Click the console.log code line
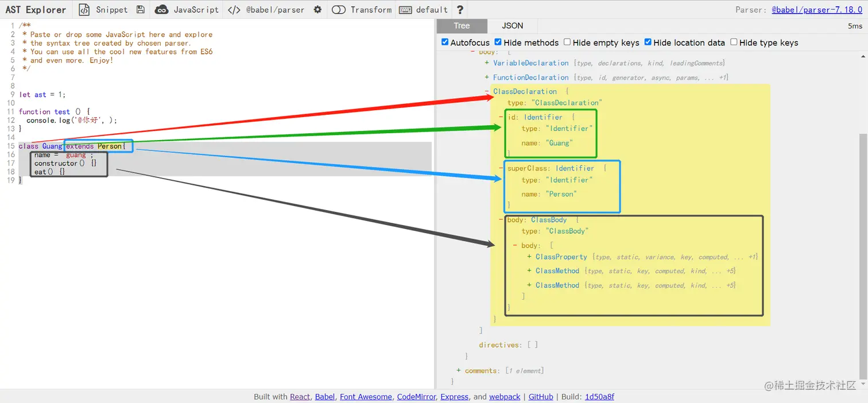 coord(72,121)
